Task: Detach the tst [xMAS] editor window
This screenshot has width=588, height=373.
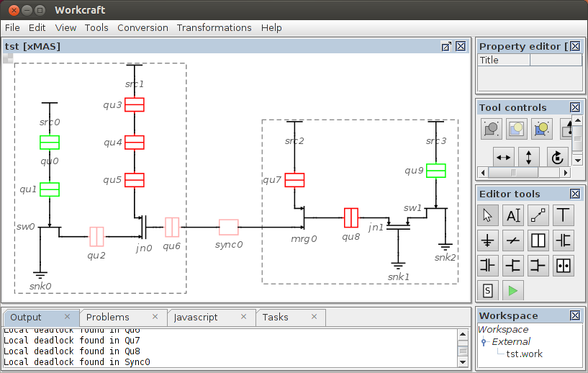Action: coord(446,46)
